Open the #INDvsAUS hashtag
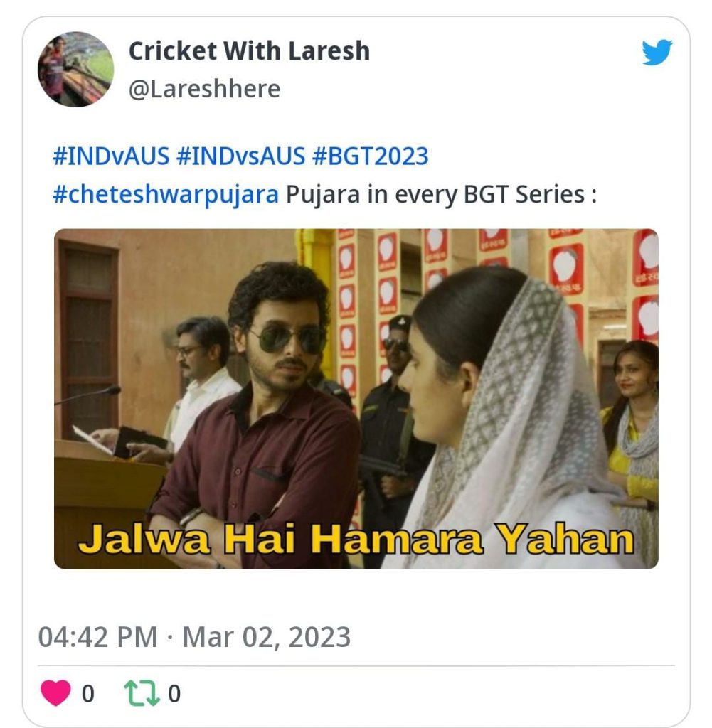This screenshot has height=728, width=712. click(x=240, y=156)
